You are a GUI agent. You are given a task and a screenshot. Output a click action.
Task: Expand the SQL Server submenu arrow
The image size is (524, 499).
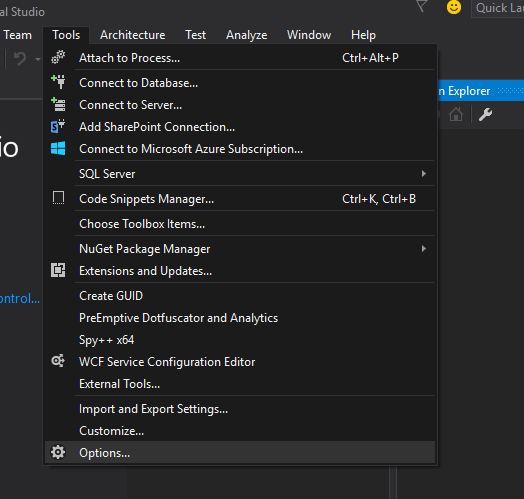(x=424, y=173)
